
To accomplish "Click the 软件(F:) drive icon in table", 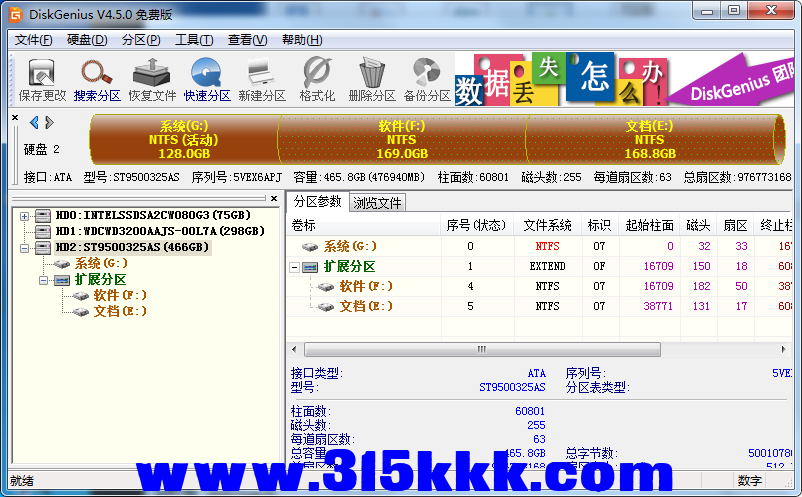I will pos(326,287).
